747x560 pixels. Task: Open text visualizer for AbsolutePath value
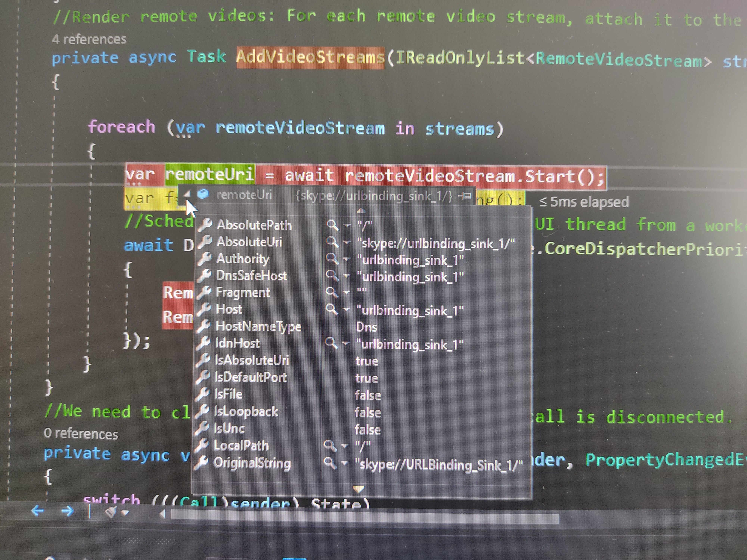pos(332,225)
